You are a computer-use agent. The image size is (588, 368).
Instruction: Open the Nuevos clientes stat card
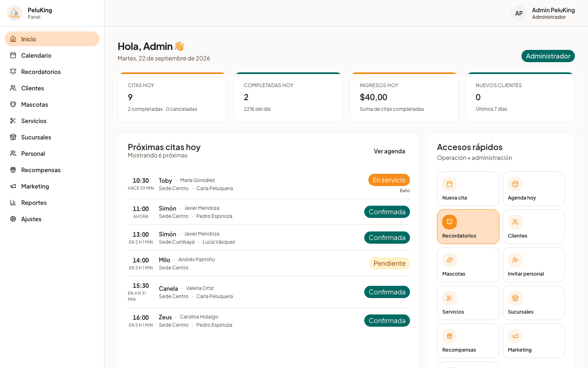[x=520, y=97]
